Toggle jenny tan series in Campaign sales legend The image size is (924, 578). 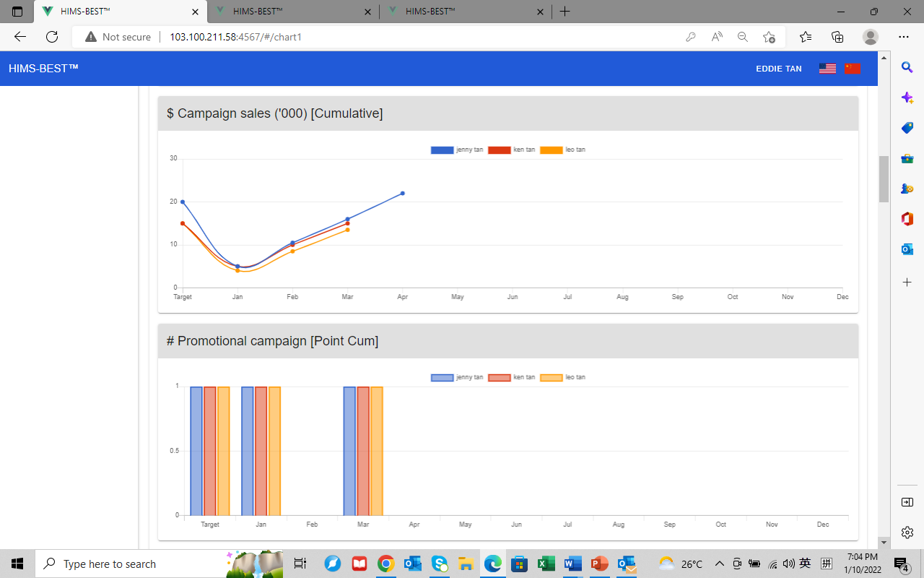click(x=457, y=150)
